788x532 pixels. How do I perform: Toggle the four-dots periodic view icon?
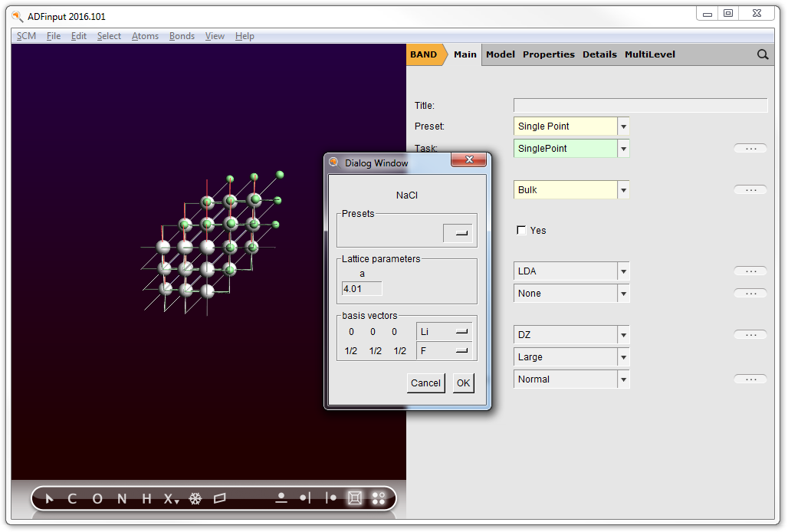pyautogui.click(x=379, y=498)
